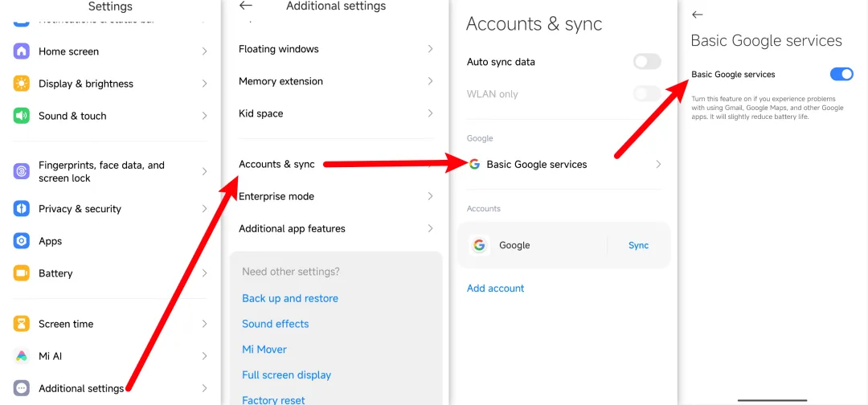Tap the "Apps" label in Settings
The height and width of the screenshot is (405, 868).
pos(51,241)
